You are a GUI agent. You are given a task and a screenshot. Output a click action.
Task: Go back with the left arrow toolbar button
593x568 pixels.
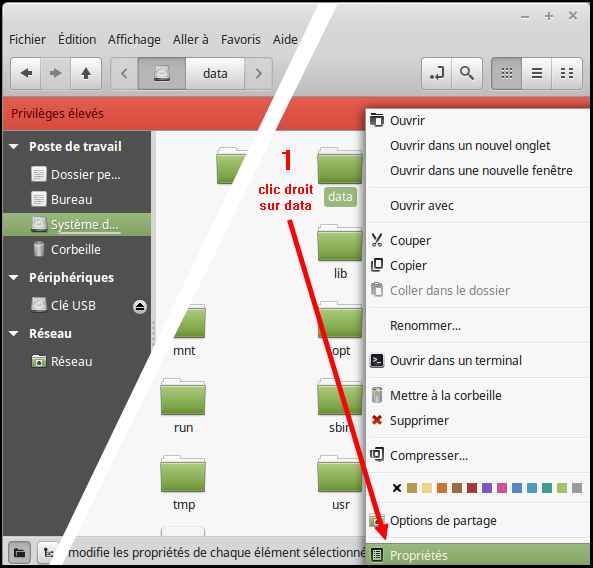click(x=26, y=73)
